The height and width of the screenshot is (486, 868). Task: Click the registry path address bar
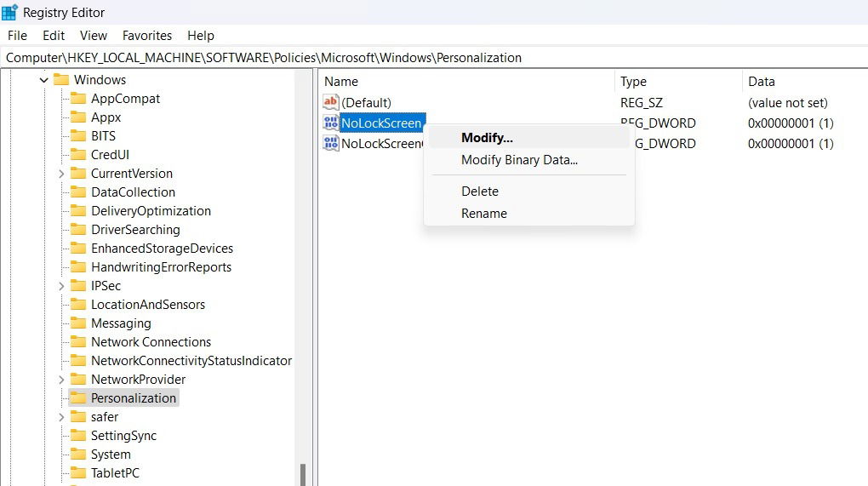pyautogui.click(x=434, y=58)
